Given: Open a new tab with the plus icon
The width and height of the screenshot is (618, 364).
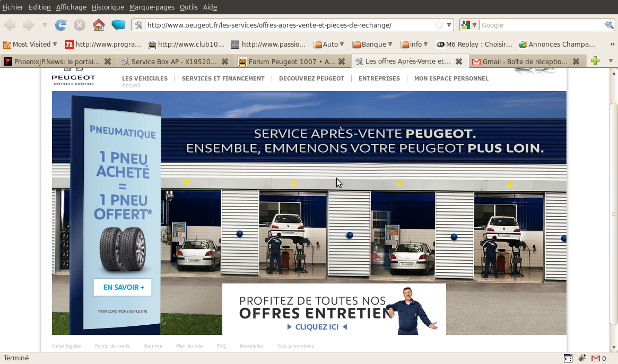Looking at the screenshot, I should pyautogui.click(x=595, y=60).
